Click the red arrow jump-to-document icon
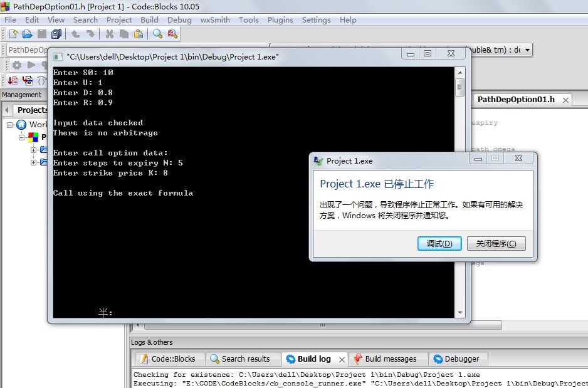The width and height of the screenshot is (588, 388). coord(13,80)
